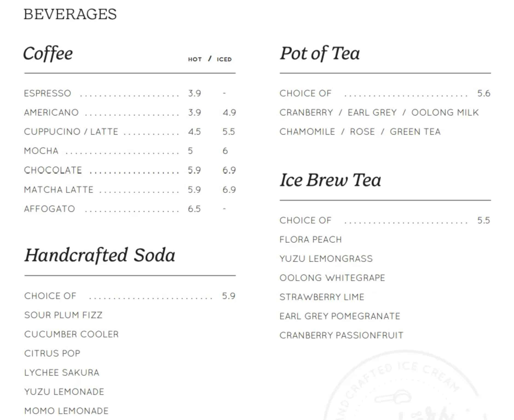Click the Matcha Latte item name
The width and height of the screenshot is (514, 420).
point(59,190)
